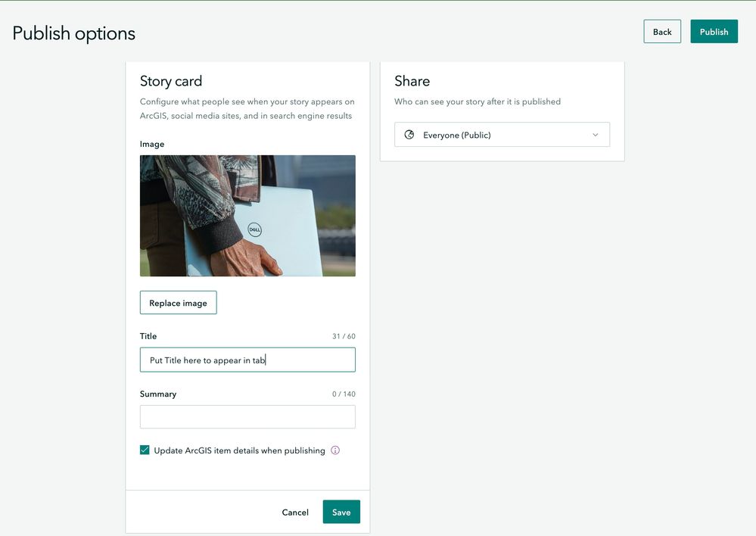Select the story card preview image

coord(247,216)
